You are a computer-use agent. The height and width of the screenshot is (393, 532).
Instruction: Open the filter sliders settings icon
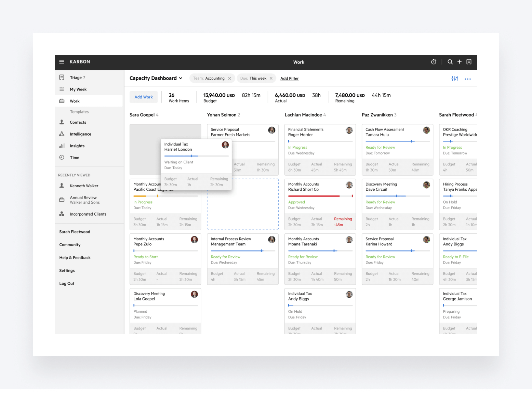[454, 79]
